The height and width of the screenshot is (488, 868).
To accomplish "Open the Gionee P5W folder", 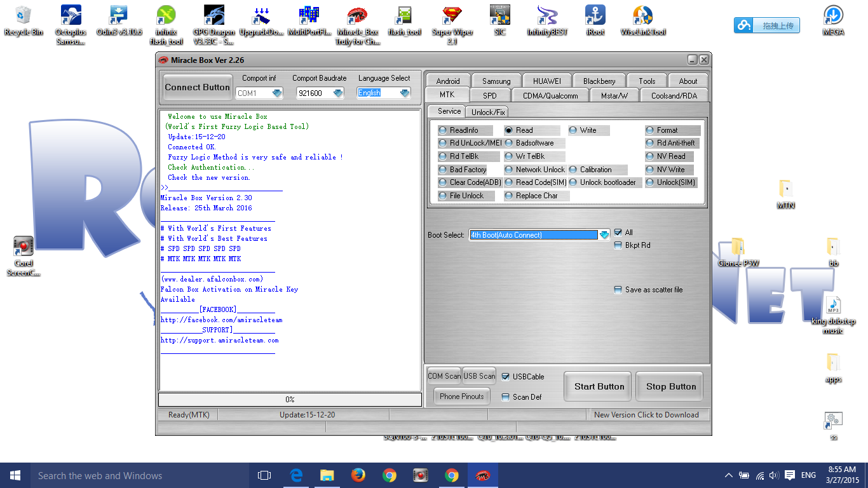I will (738, 252).
